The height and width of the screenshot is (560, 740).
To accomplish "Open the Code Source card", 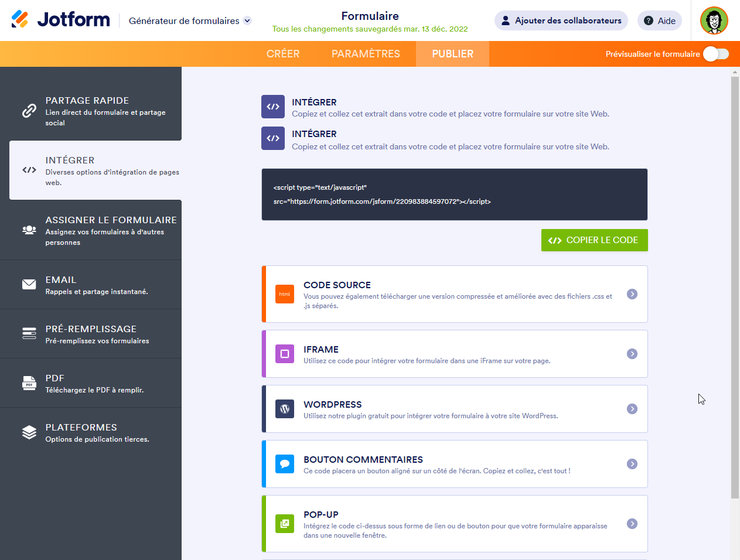I will (x=455, y=294).
